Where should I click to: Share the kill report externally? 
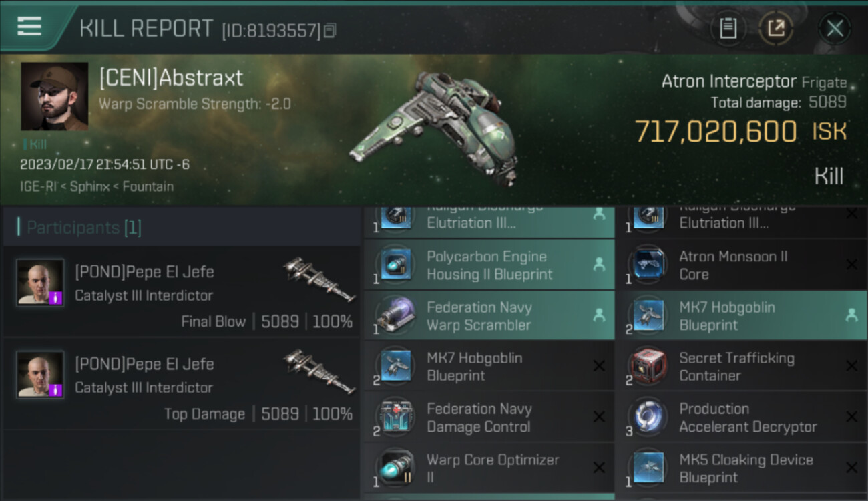point(776,29)
